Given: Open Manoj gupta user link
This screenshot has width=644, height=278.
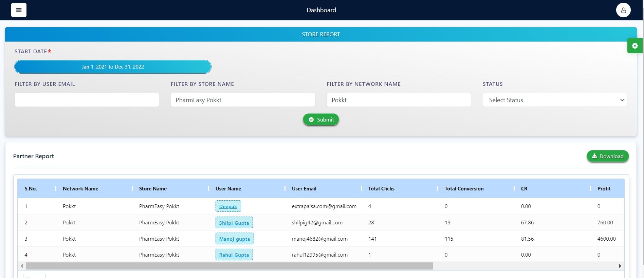Looking at the screenshot, I should pyautogui.click(x=235, y=239).
